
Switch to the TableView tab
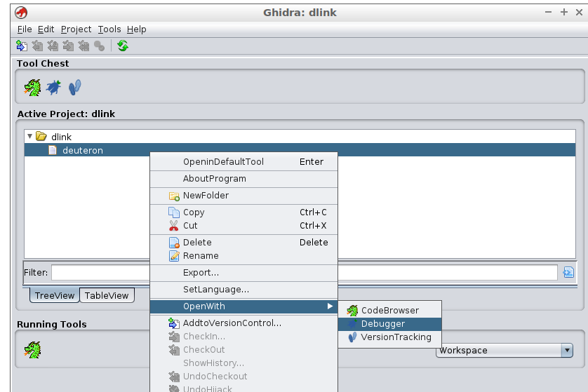point(107,295)
